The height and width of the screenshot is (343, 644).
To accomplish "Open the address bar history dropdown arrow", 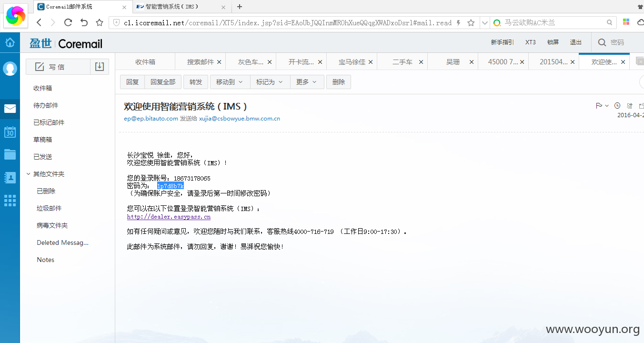I will tap(485, 23).
